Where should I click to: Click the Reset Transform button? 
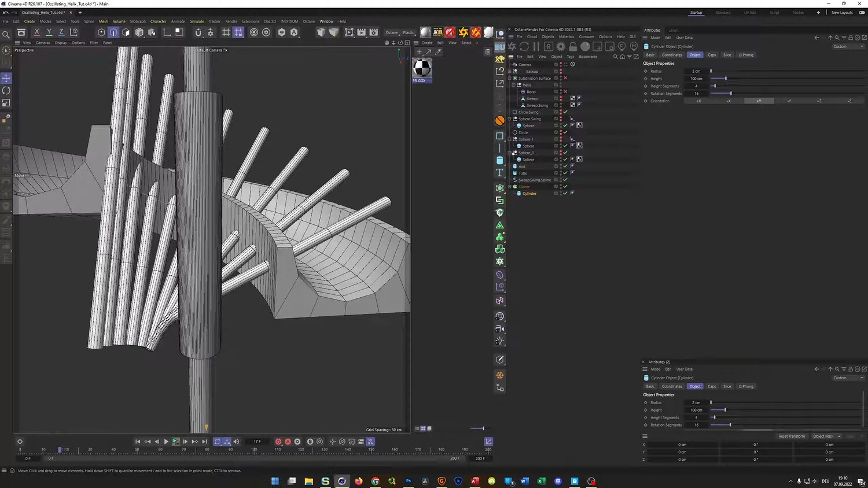coord(792,437)
